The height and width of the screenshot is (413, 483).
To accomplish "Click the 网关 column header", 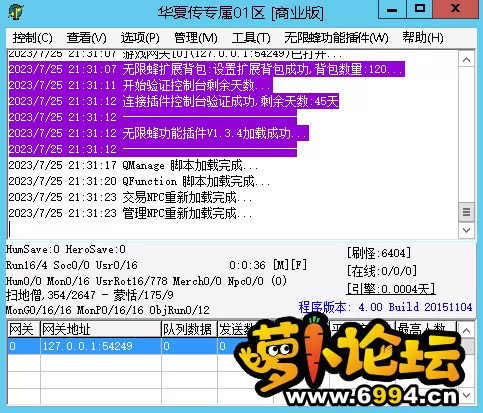I will pyautogui.click(x=23, y=329).
